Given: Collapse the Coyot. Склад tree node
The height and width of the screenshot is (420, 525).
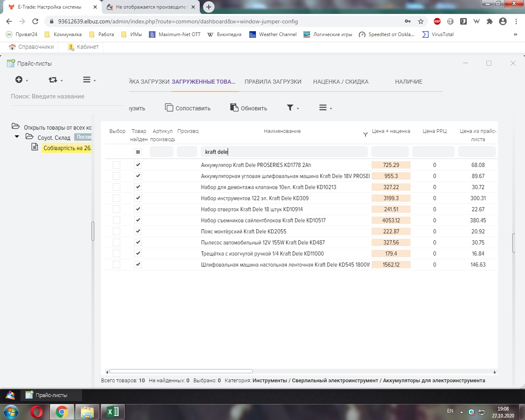Looking at the screenshot, I should (x=17, y=137).
